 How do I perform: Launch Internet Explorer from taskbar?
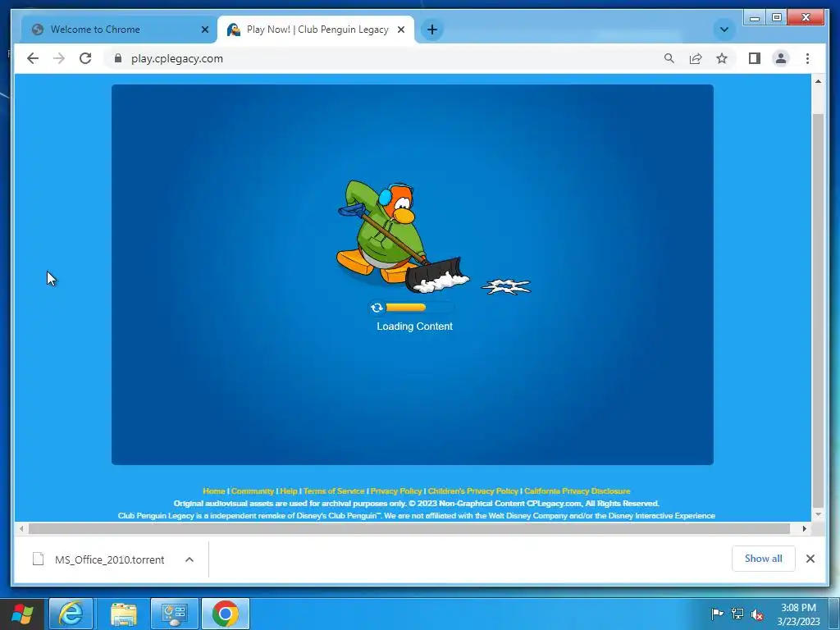click(x=71, y=614)
